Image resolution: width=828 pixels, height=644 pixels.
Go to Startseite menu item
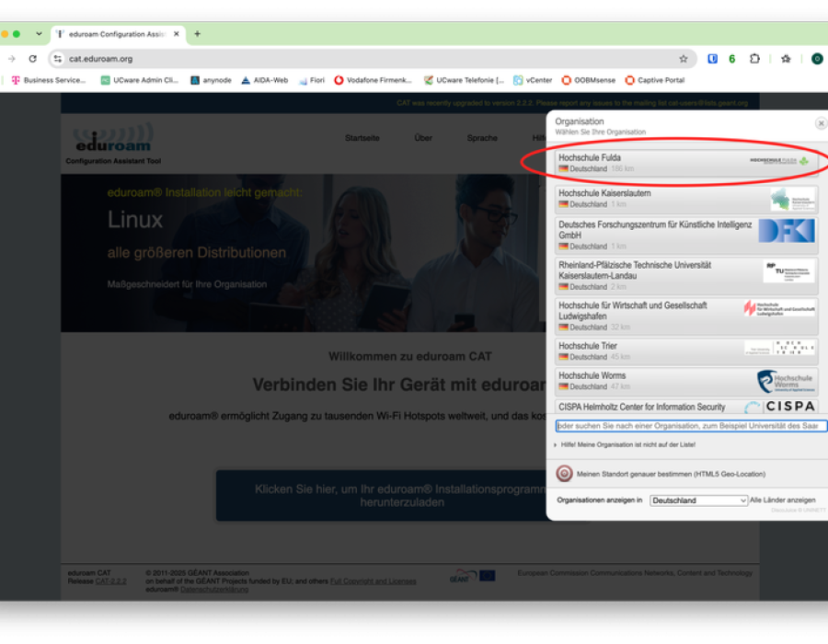362,138
